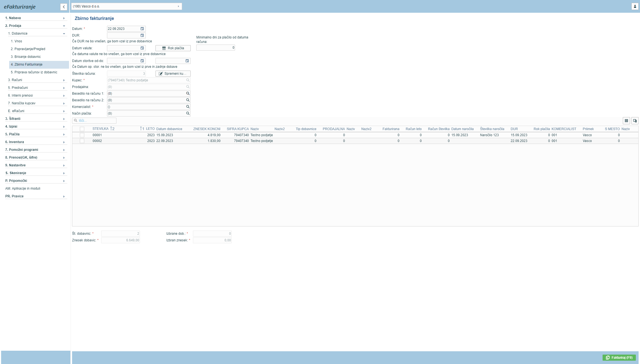Tick the header select-all checkbox
The height and width of the screenshot is (364, 640).
point(82,129)
